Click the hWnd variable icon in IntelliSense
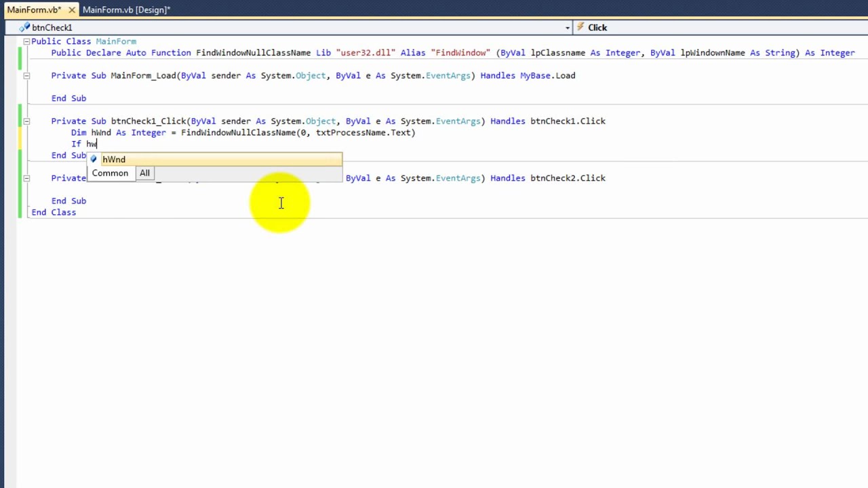This screenshot has height=488, width=868. coord(94,159)
